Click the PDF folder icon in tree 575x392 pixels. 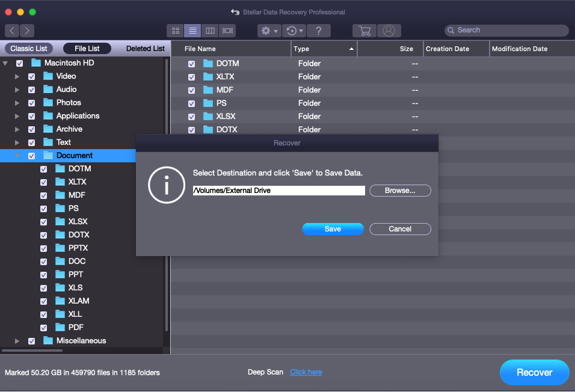click(60, 327)
